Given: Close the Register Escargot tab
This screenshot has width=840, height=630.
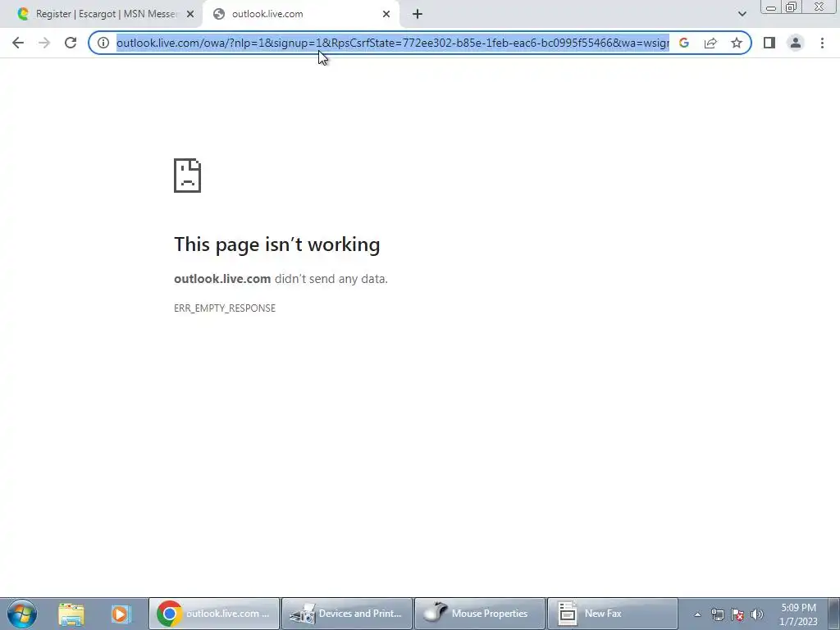Looking at the screenshot, I should click(190, 14).
